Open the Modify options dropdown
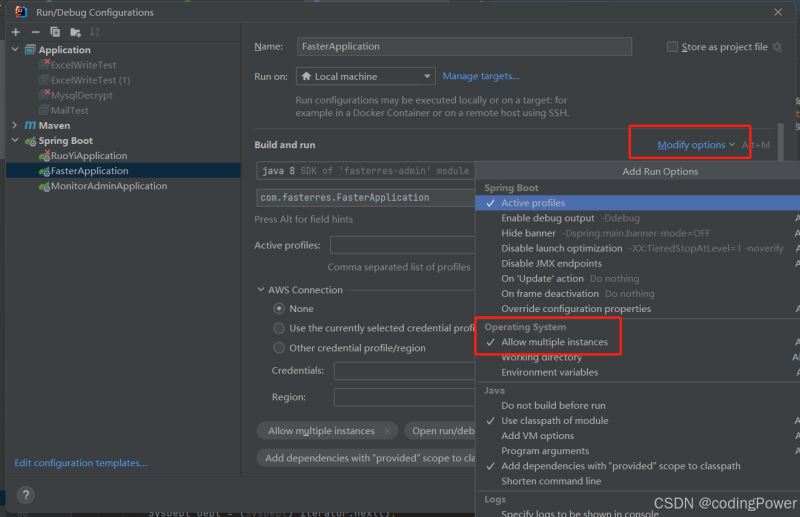800x517 pixels. coord(695,145)
